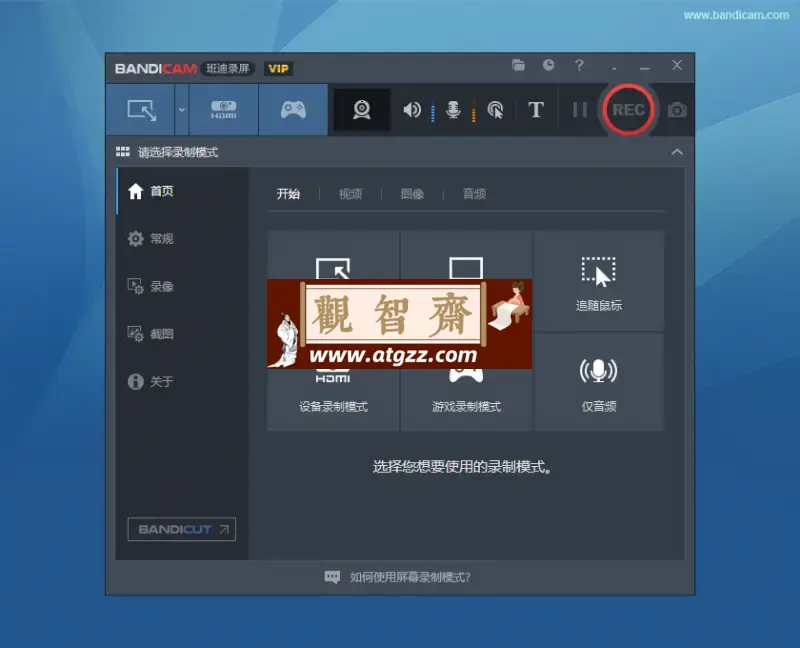Minimize Bandicam to tray with dash button
The image size is (800, 648).
point(614,66)
